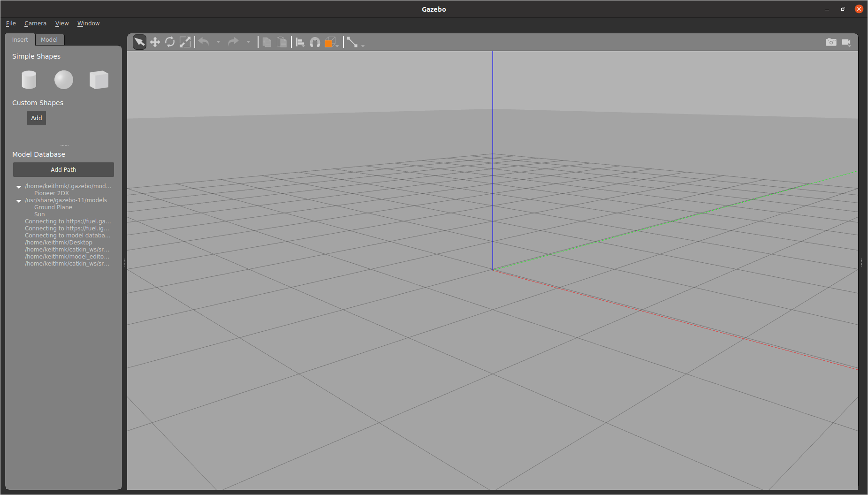Select the /home/keithmk/model_edito... path entry
This screenshot has height=495, width=868.
pyautogui.click(x=67, y=257)
